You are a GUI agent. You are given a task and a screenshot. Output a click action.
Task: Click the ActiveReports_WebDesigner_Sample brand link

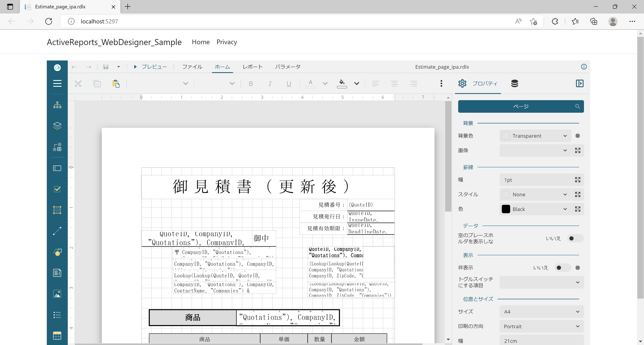[114, 42]
